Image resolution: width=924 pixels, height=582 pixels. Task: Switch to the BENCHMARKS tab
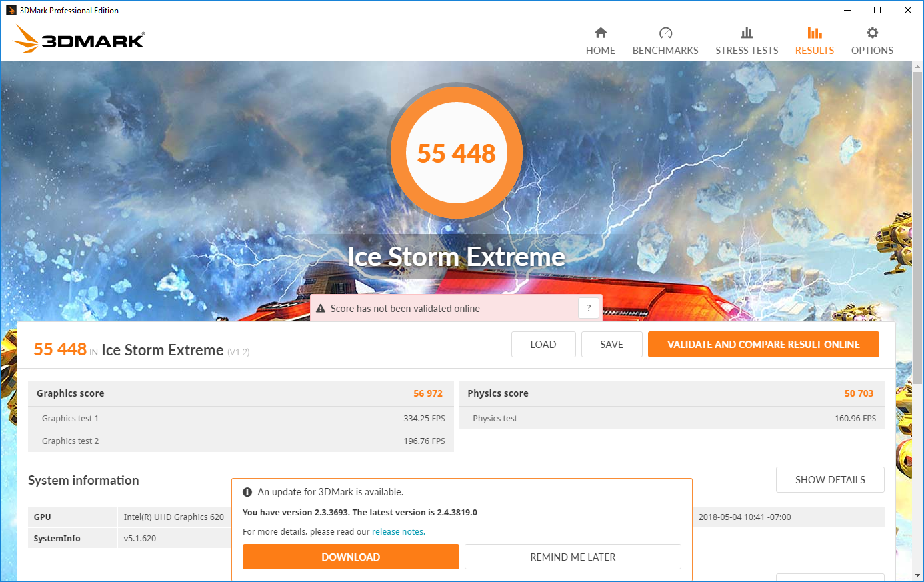[x=665, y=41]
